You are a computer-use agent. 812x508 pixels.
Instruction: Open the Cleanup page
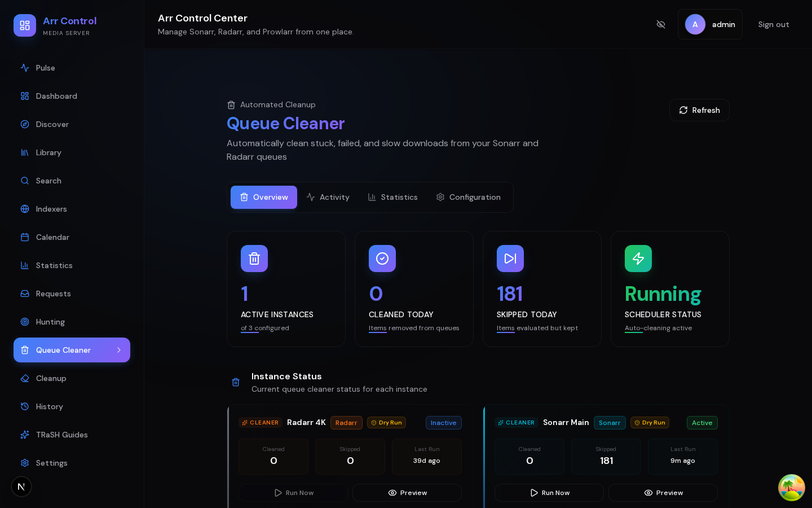click(72, 378)
